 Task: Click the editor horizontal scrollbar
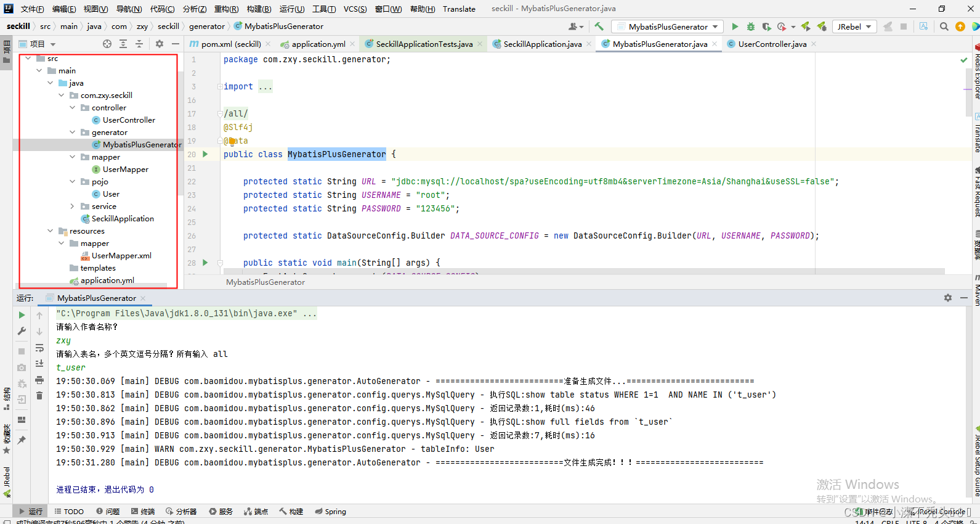(x=584, y=271)
